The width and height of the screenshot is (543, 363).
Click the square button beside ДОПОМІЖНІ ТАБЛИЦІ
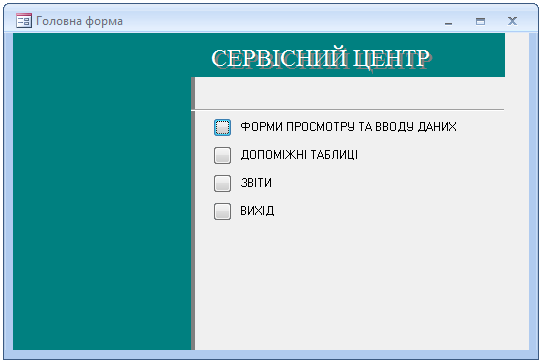click(x=222, y=155)
